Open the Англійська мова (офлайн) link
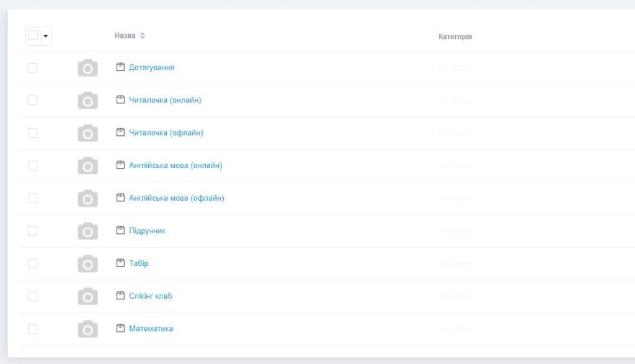635x364 pixels. [176, 198]
